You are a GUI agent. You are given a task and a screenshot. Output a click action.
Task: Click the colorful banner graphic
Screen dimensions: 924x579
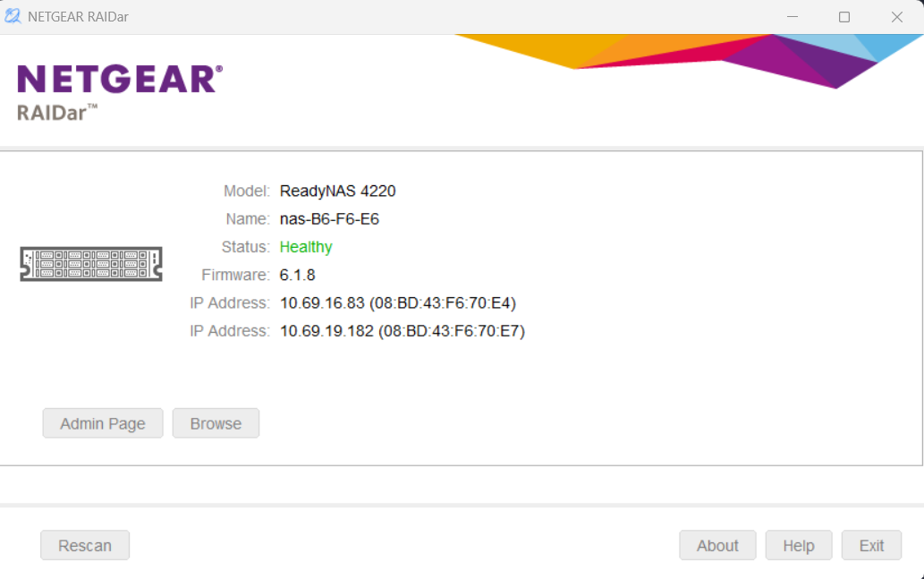pos(688,61)
